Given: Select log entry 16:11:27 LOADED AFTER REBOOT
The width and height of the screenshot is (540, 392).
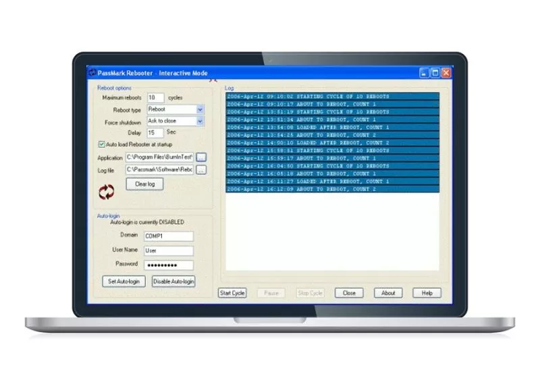Looking at the screenshot, I should [x=333, y=181].
